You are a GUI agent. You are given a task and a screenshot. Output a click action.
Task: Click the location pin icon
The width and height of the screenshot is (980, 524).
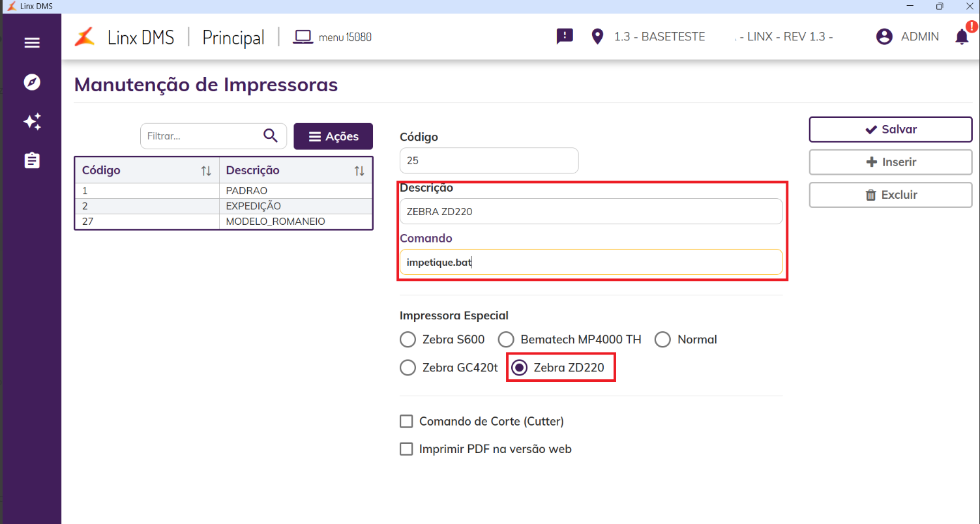pyautogui.click(x=597, y=36)
